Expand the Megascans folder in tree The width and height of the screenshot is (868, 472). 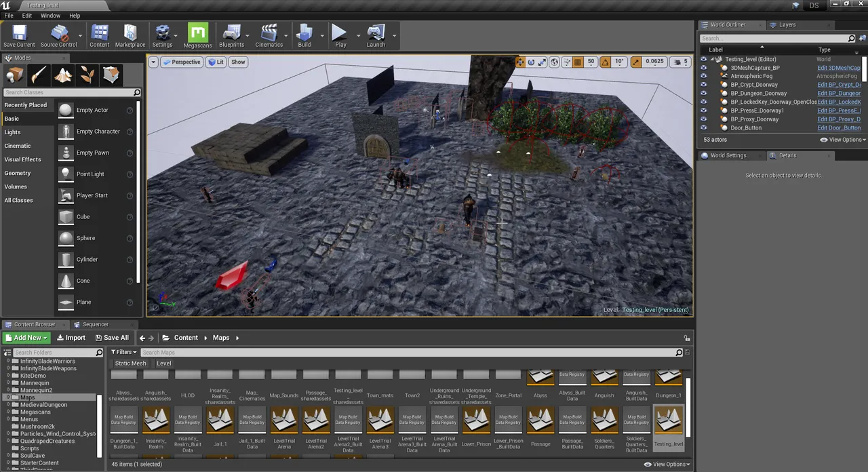point(9,412)
